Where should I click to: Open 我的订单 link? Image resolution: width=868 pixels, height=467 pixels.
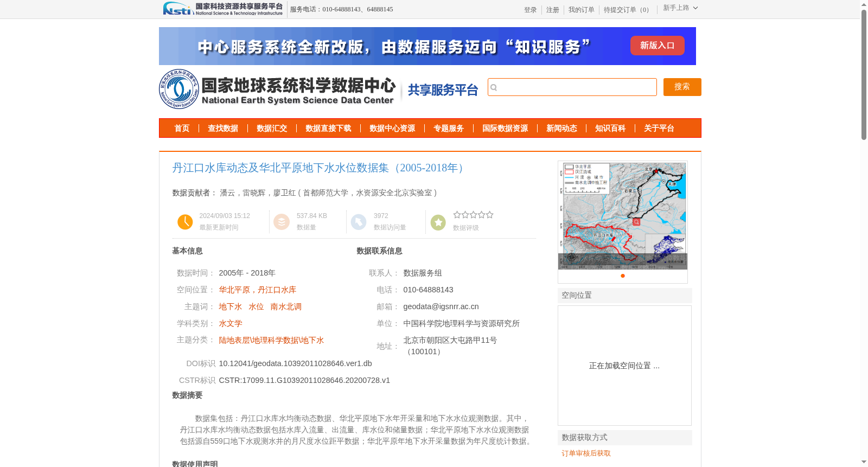tap(582, 10)
